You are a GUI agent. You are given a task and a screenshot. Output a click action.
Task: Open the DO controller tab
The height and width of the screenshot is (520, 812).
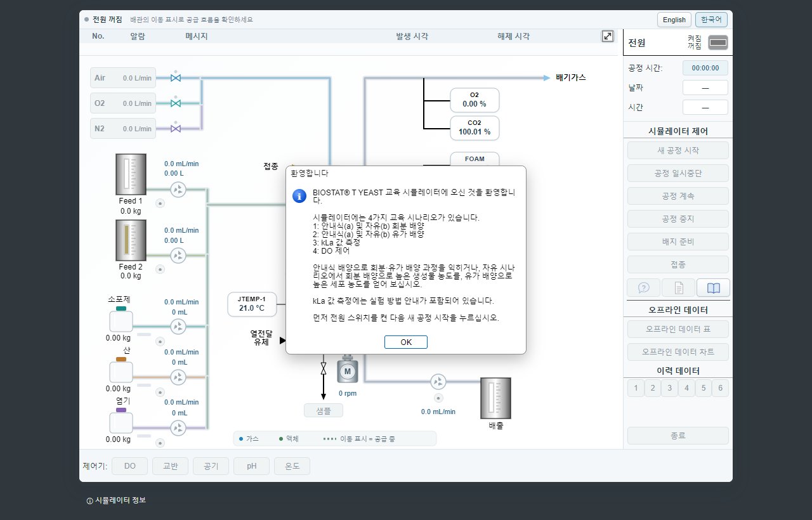pos(129,466)
